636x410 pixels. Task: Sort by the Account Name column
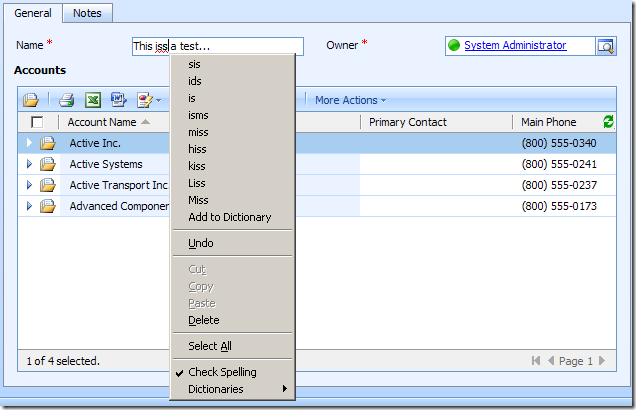click(x=108, y=122)
